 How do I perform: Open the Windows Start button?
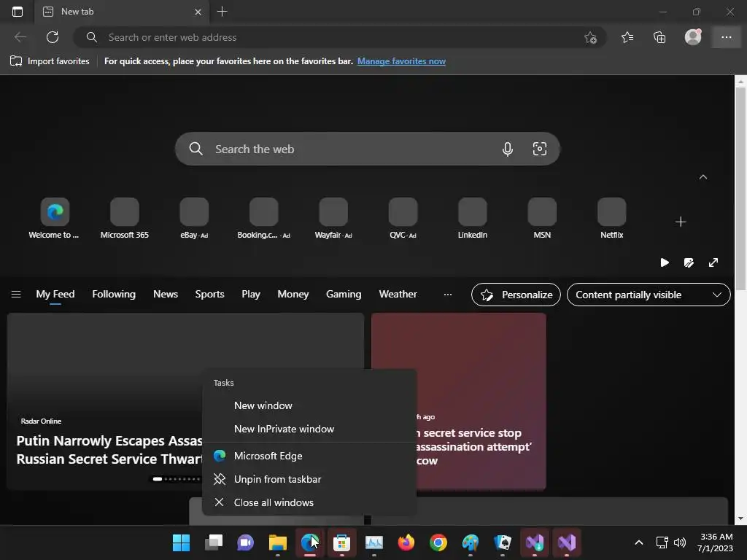[x=181, y=542]
